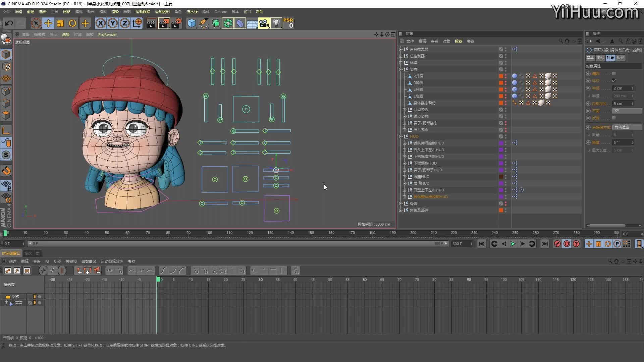
Task: Collapse the HUD object group
Action: tap(400, 136)
